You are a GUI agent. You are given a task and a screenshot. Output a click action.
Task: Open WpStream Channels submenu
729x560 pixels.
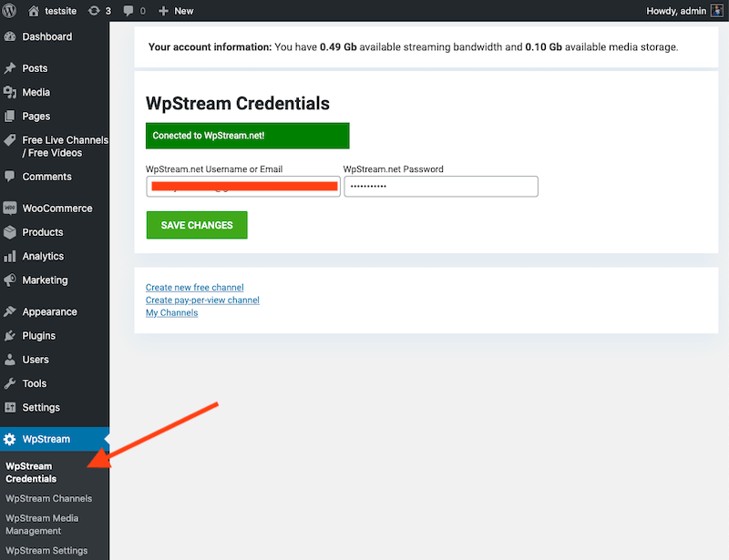[x=49, y=498]
